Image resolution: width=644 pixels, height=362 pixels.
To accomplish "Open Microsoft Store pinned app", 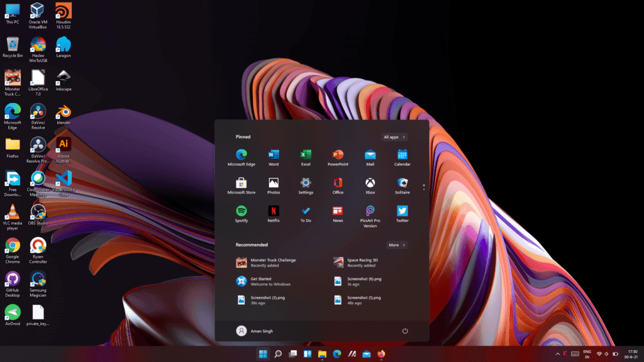I will (x=241, y=186).
